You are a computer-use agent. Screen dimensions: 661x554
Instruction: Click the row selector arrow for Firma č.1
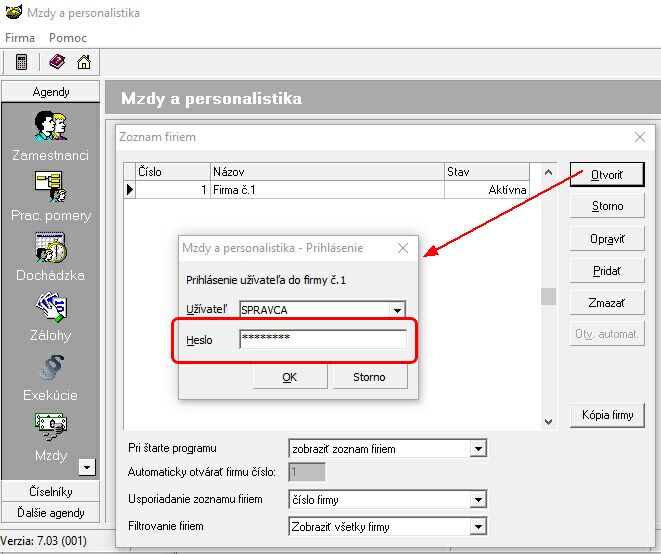[130, 190]
